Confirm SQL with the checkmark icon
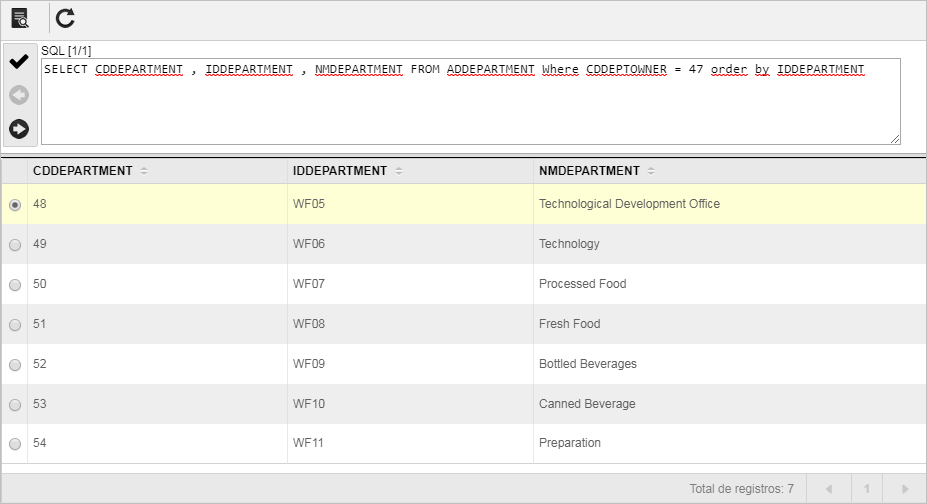This screenshot has height=504, width=927. pos(19,61)
